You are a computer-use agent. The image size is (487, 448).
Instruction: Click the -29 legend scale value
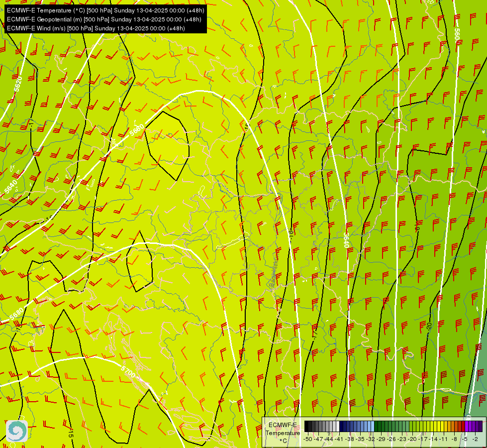381,439
